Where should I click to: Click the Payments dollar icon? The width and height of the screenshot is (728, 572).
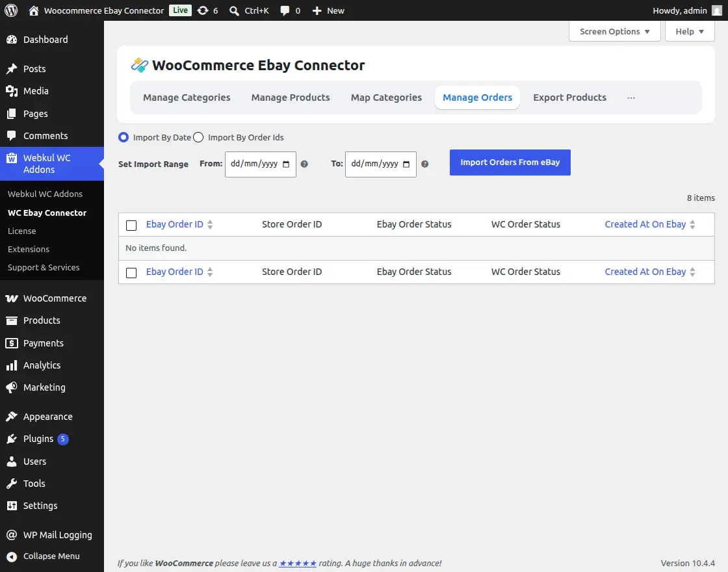click(x=12, y=343)
